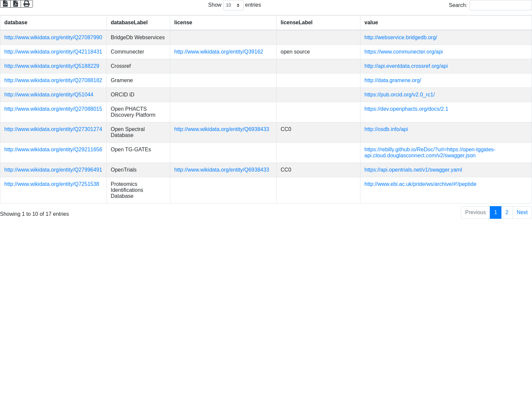The height and width of the screenshot is (399, 532).
Task: Open Wikidata link Q51044
Action: 49,95
